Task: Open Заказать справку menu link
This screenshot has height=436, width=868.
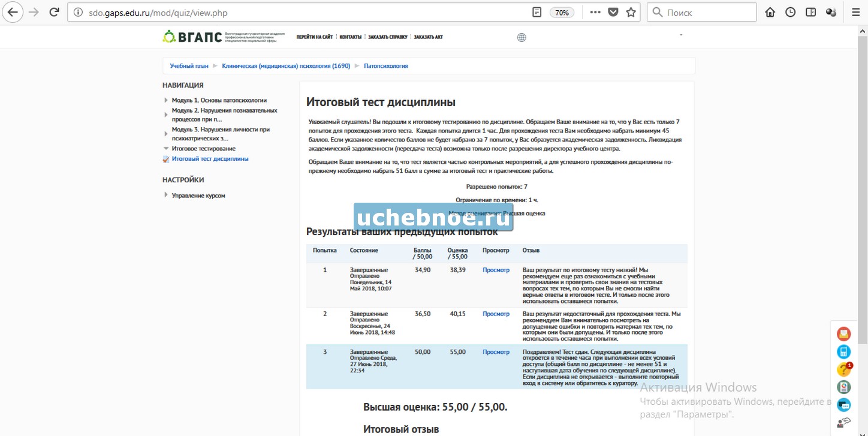Action: point(388,37)
